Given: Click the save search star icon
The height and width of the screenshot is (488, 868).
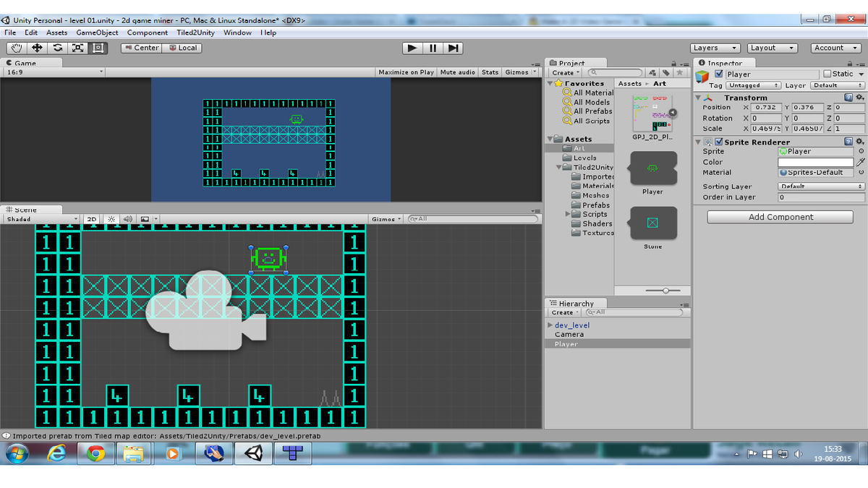Looking at the screenshot, I should [x=678, y=73].
